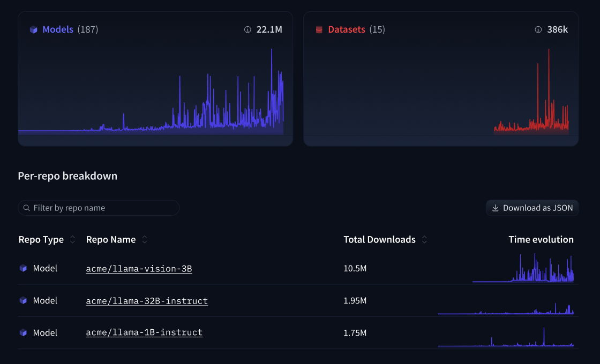Image resolution: width=600 pixels, height=364 pixels.
Task: Sort the table by Repo Type
Action: [73, 240]
